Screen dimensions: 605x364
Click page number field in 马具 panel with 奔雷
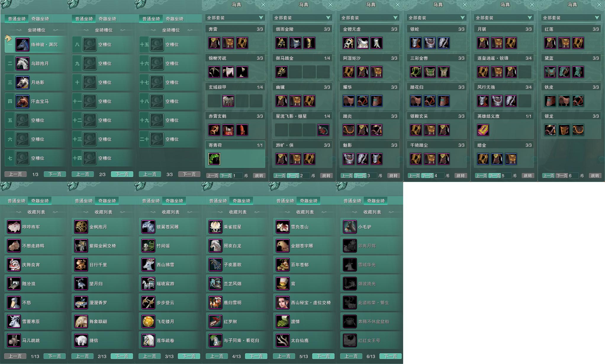click(237, 176)
